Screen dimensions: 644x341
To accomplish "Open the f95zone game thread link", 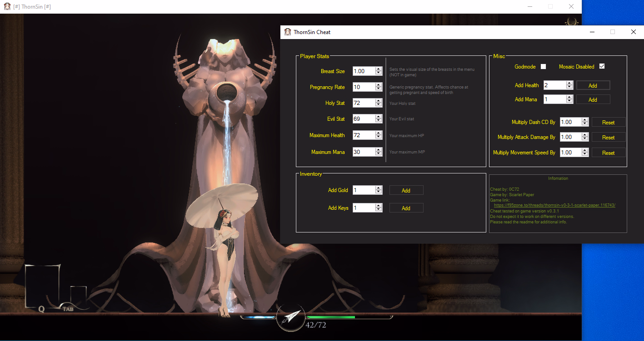I will (x=554, y=205).
